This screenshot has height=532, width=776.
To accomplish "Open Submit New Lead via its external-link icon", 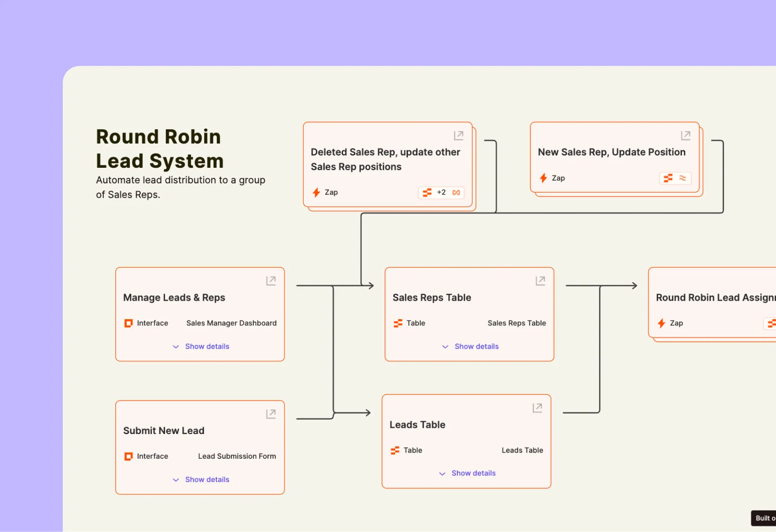I will click(x=271, y=413).
